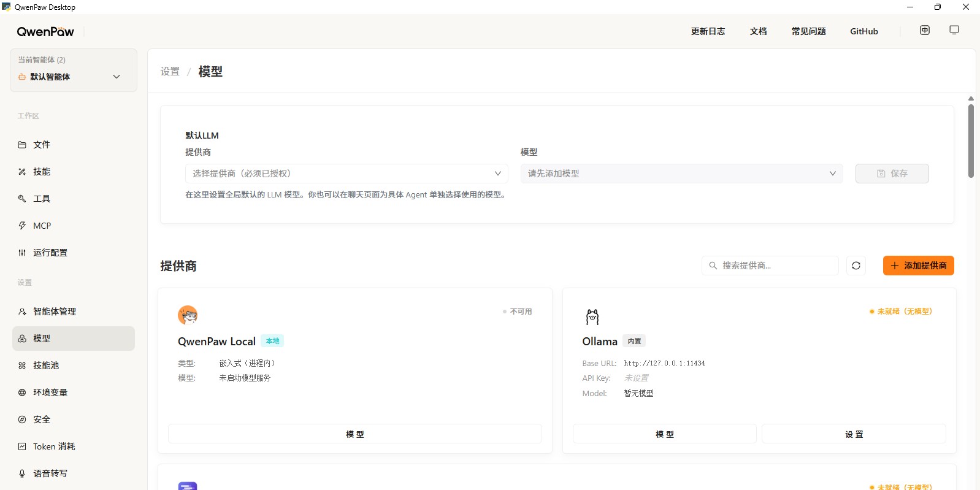Viewport: 980px width, 490px height.
Task: Click the 提供商 section heading above cards
Action: click(178, 266)
